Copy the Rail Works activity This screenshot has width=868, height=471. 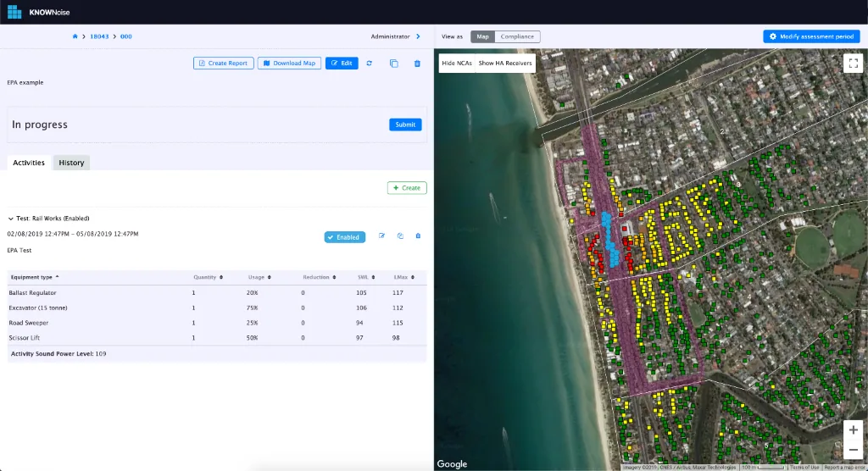pos(400,235)
